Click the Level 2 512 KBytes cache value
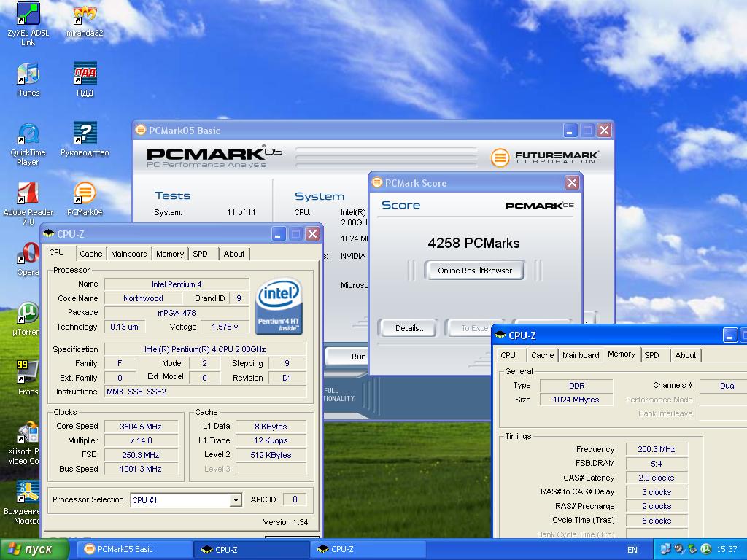The width and height of the screenshot is (747, 560). (x=271, y=455)
